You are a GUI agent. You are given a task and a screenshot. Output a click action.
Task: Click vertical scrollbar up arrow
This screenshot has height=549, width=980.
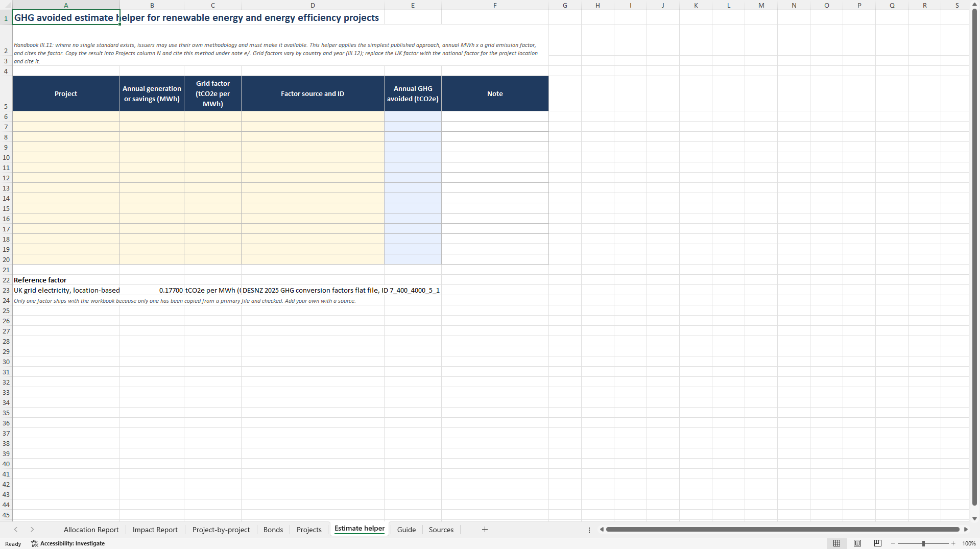(x=974, y=4)
